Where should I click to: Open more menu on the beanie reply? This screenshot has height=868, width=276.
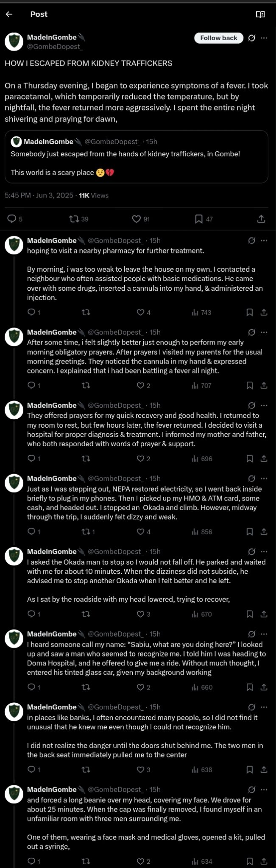point(264,790)
